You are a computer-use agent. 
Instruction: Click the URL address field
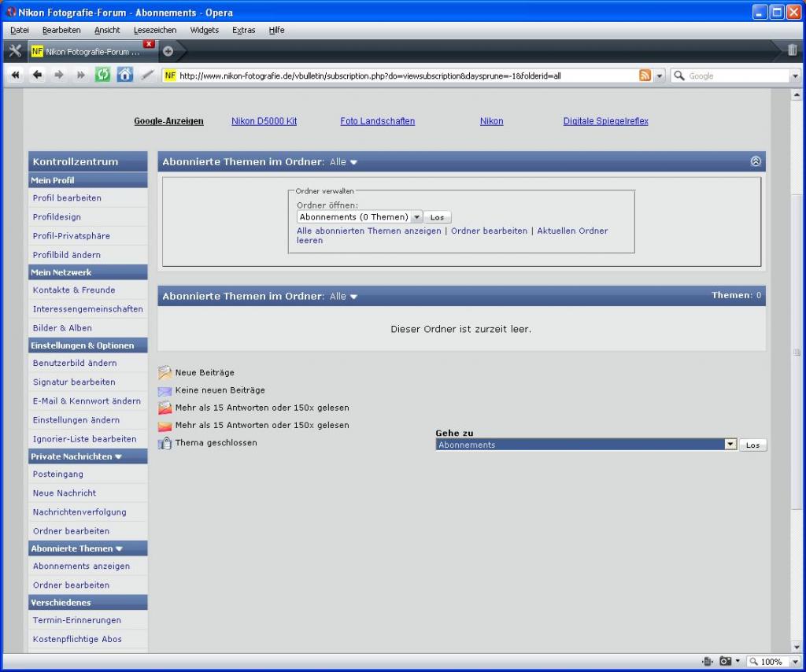pyautogui.click(x=406, y=76)
